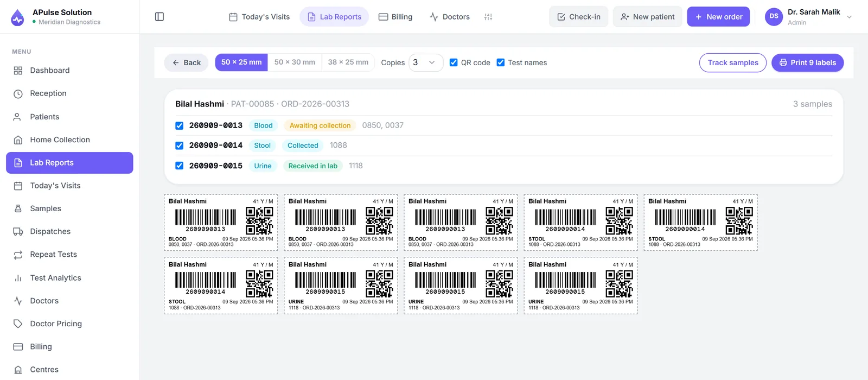
Task: Open the settings sliders icon in top nav
Action: pyautogui.click(x=488, y=17)
